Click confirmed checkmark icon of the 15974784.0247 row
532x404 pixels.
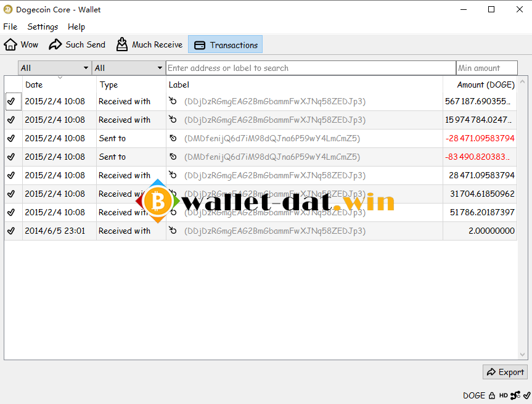pos(11,120)
